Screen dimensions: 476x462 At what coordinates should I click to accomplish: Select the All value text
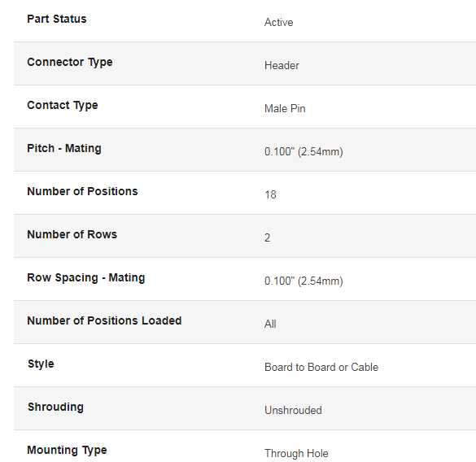tap(270, 325)
